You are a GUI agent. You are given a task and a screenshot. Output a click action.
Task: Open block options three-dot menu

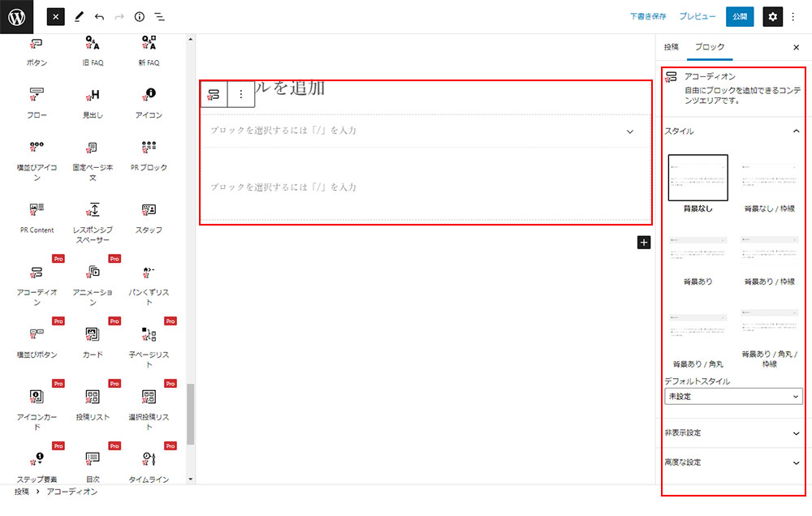click(x=240, y=94)
